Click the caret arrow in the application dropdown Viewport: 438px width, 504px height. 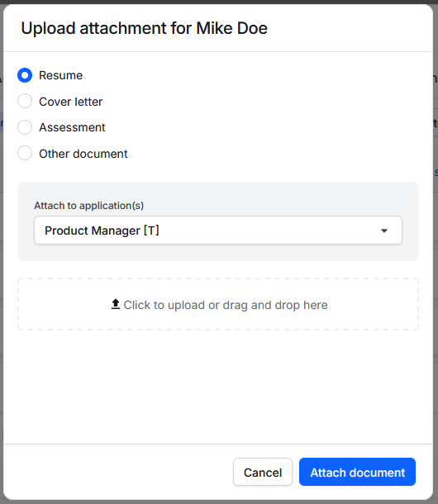tap(384, 231)
